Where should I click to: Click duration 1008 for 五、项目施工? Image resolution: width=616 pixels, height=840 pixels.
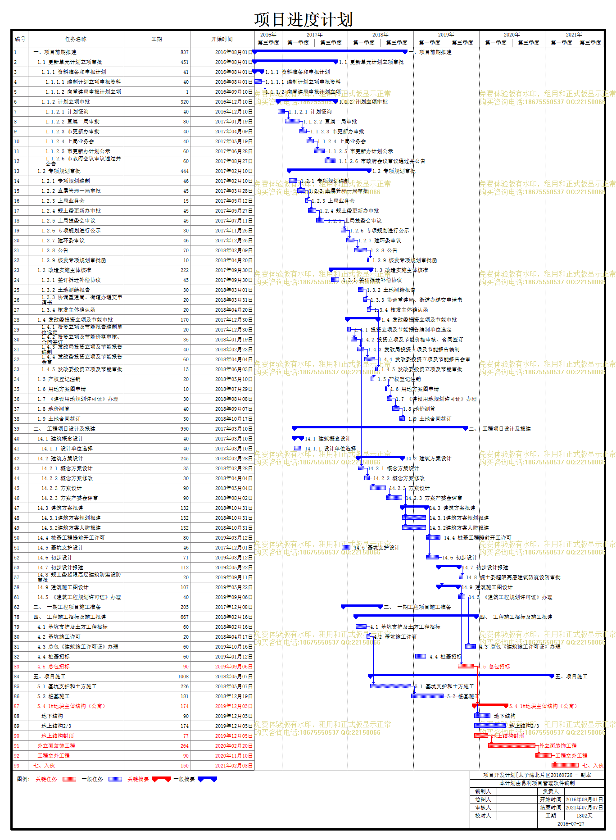coord(183,677)
